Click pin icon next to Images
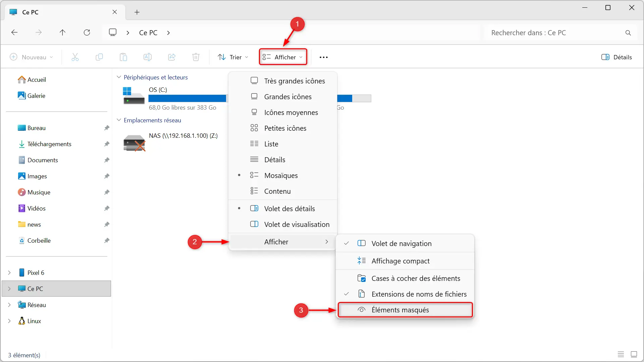644x362 pixels. coord(107,176)
